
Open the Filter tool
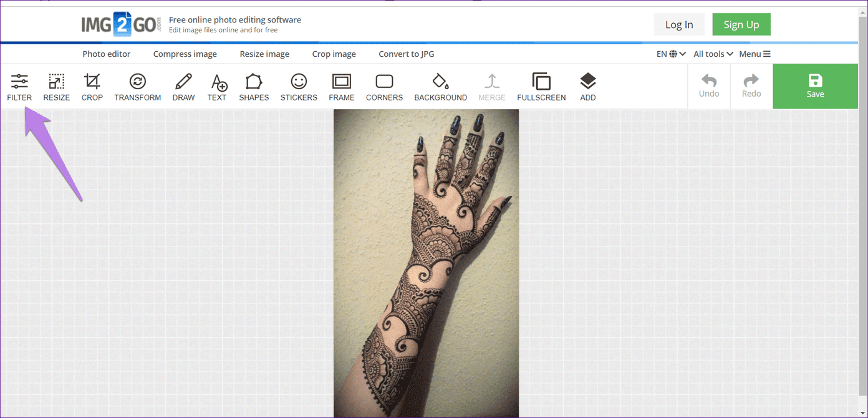(x=19, y=87)
